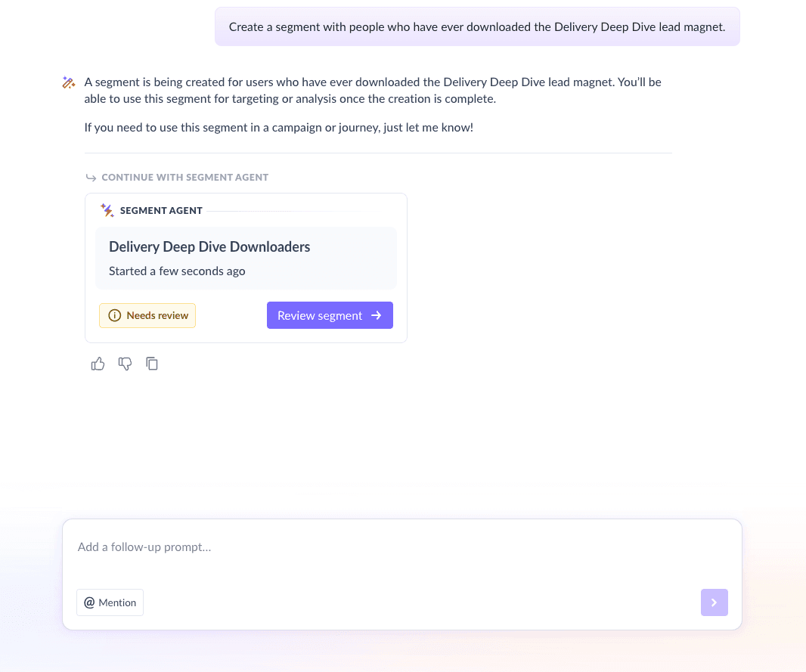Click the magic wand assistant avatar icon
The width and height of the screenshot is (806, 672).
68,82
